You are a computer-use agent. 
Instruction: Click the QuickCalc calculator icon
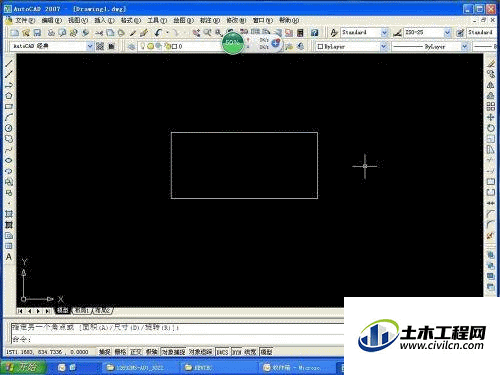click(x=300, y=33)
